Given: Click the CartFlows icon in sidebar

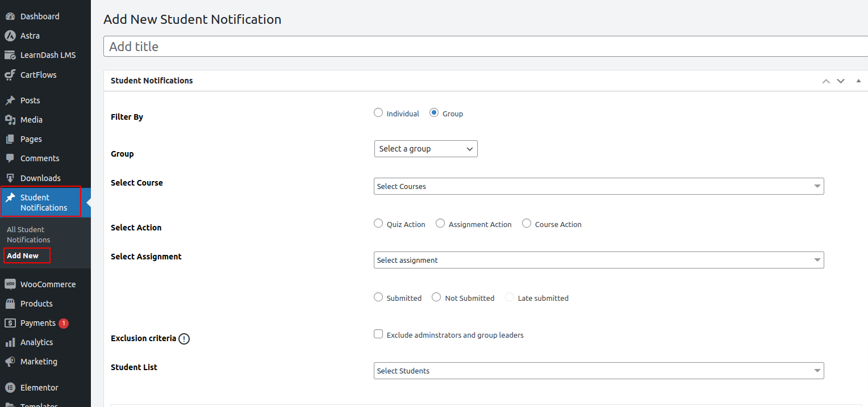Looking at the screenshot, I should tap(10, 75).
